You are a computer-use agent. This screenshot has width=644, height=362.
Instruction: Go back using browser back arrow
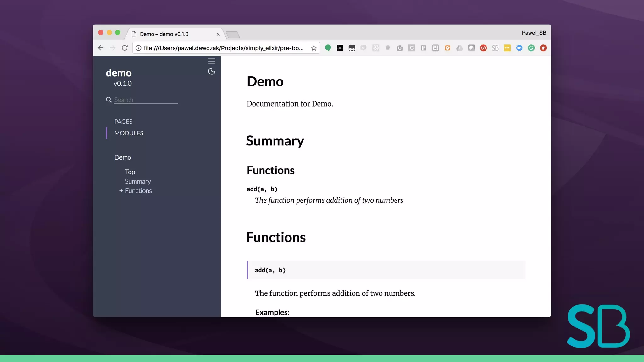pos(101,48)
